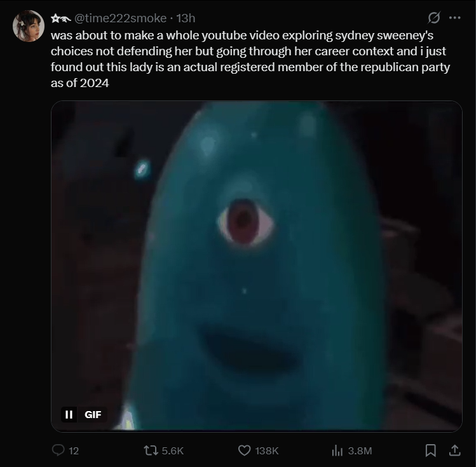
Task: Open the blue one-eyed character GIF
Action: (257, 266)
